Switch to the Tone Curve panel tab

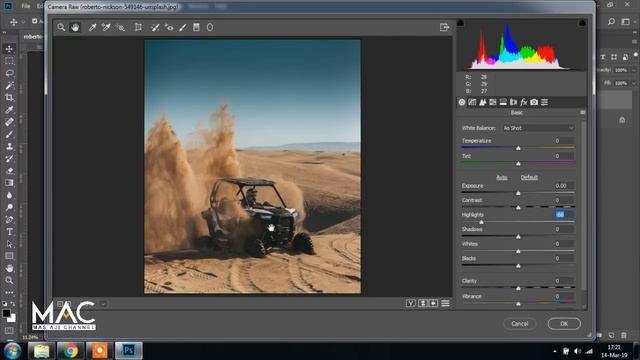(x=472, y=102)
